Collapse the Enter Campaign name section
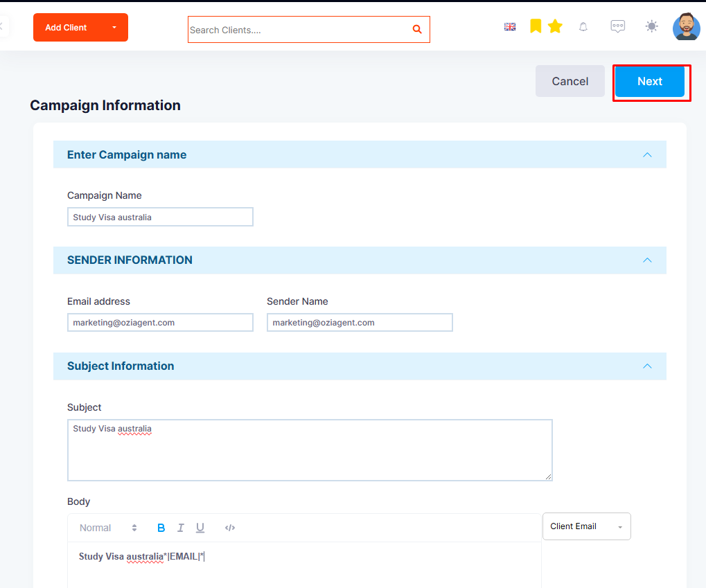This screenshot has height=588, width=706. (x=647, y=155)
